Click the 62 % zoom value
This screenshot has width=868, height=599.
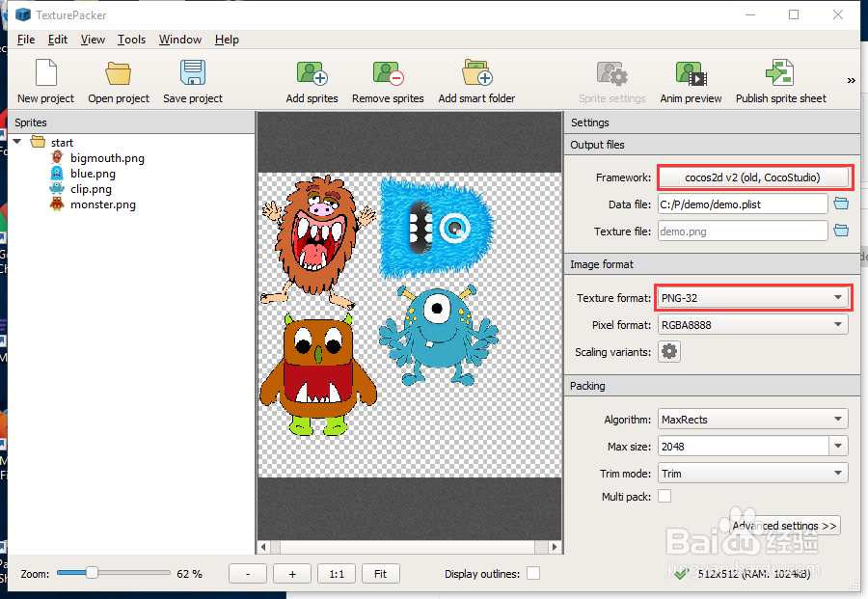pos(189,574)
